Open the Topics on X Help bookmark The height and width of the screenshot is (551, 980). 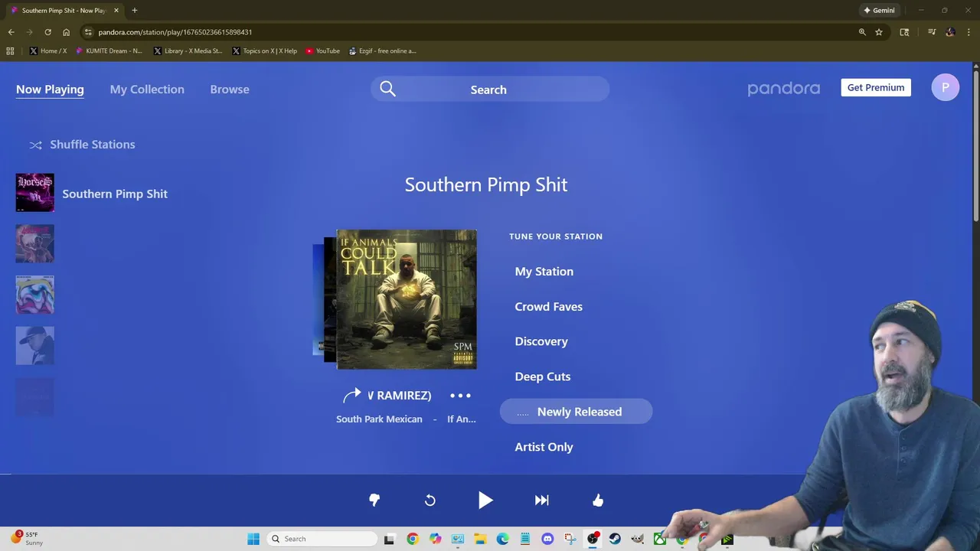(264, 51)
